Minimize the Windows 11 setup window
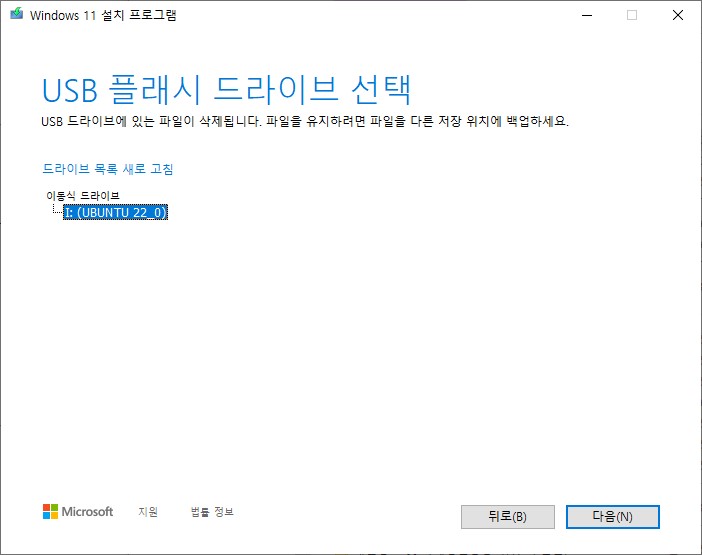This screenshot has width=702, height=555. (x=587, y=15)
